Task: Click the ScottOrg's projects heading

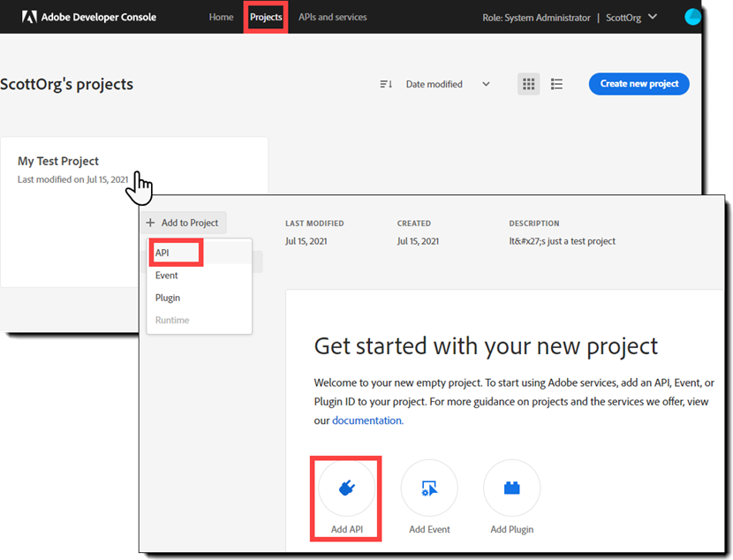Action: (66, 84)
